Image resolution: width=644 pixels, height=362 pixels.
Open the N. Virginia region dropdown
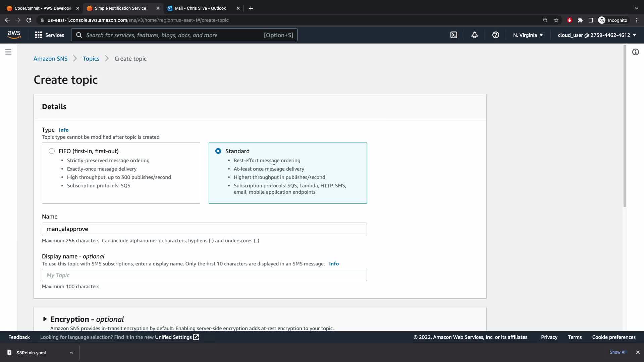528,35
